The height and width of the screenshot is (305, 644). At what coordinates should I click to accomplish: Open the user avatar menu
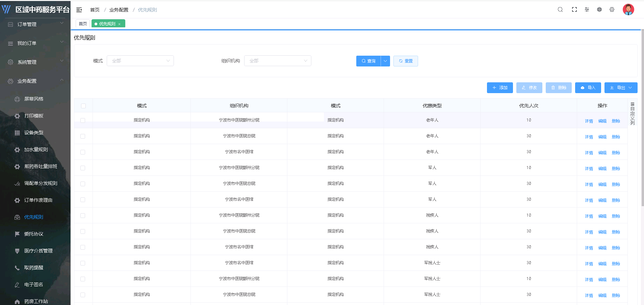click(628, 9)
